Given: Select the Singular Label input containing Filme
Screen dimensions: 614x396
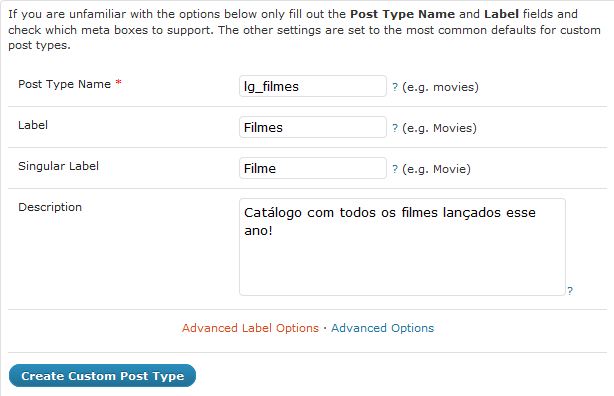Looking at the screenshot, I should pos(312,168).
